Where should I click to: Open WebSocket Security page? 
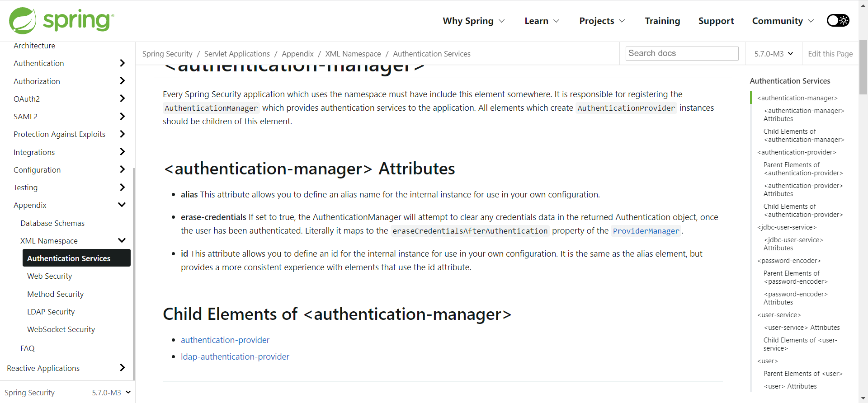[x=61, y=329]
